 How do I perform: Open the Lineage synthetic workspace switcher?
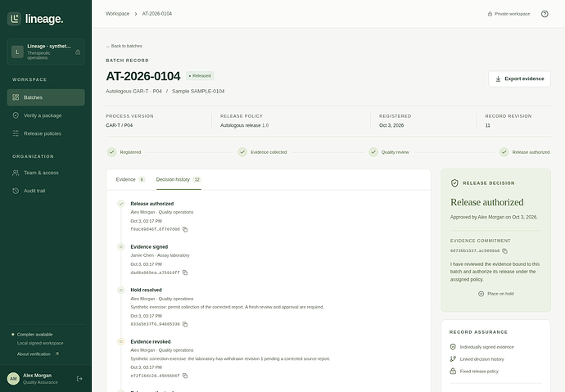point(46,52)
